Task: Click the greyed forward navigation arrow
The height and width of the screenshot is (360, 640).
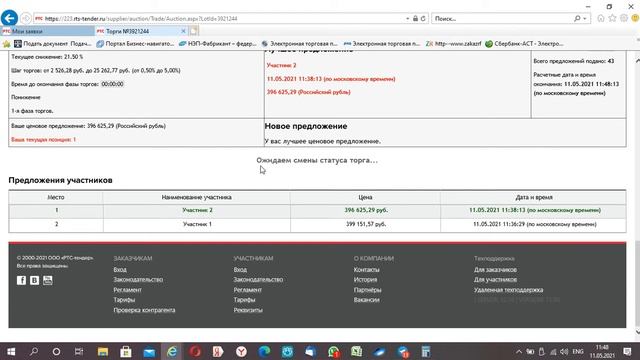Action: coord(26,18)
